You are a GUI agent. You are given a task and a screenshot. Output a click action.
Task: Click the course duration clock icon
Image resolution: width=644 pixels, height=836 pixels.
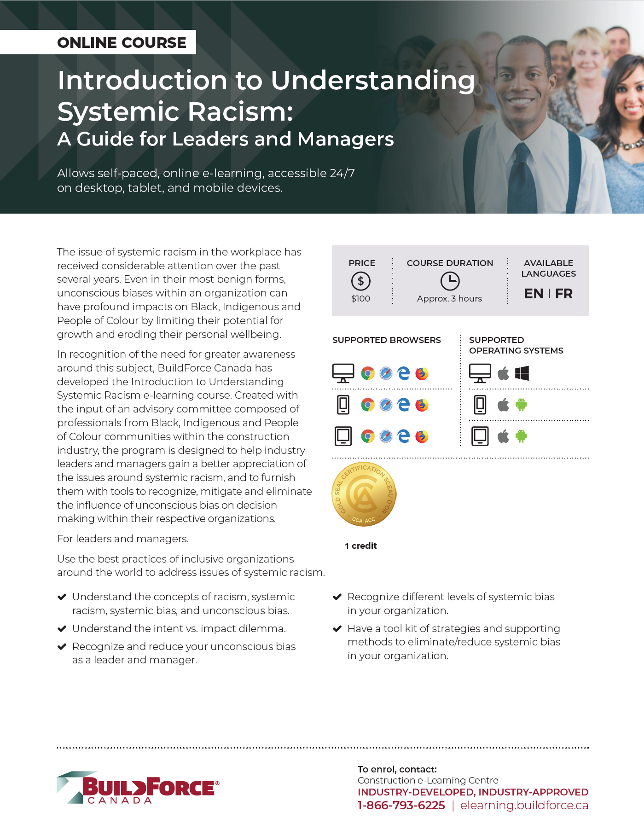pyautogui.click(x=450, y=281)
